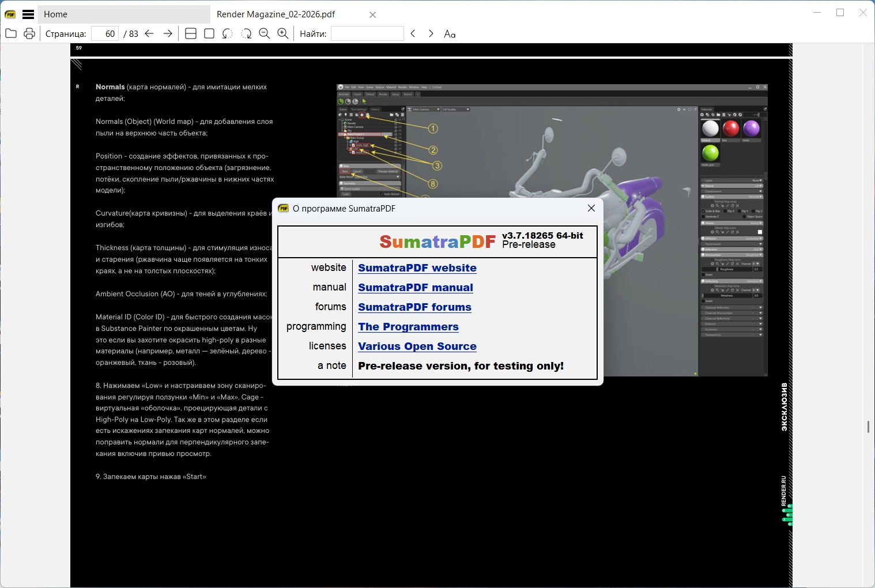
Task: Close the About SumatraPDF dialog
Action: coord(591,208)
